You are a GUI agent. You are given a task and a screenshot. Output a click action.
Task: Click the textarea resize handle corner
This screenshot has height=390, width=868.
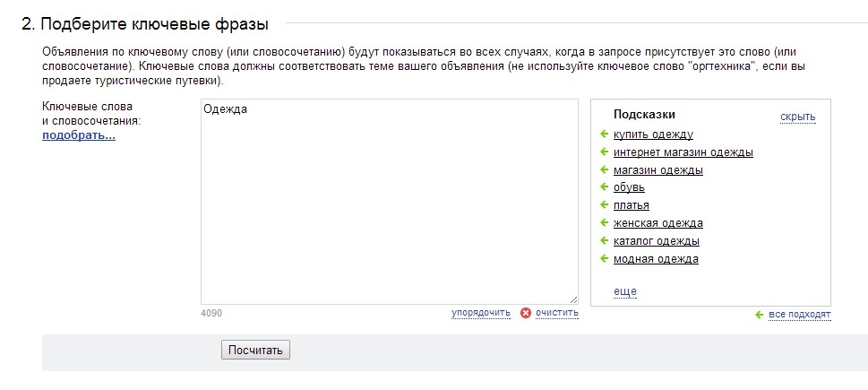pos(573,299)
